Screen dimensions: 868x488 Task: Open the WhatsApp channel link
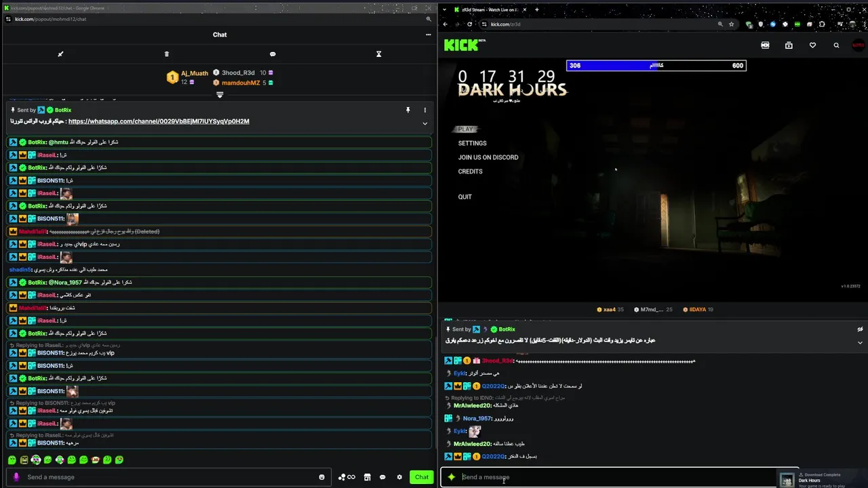[159, 121]
